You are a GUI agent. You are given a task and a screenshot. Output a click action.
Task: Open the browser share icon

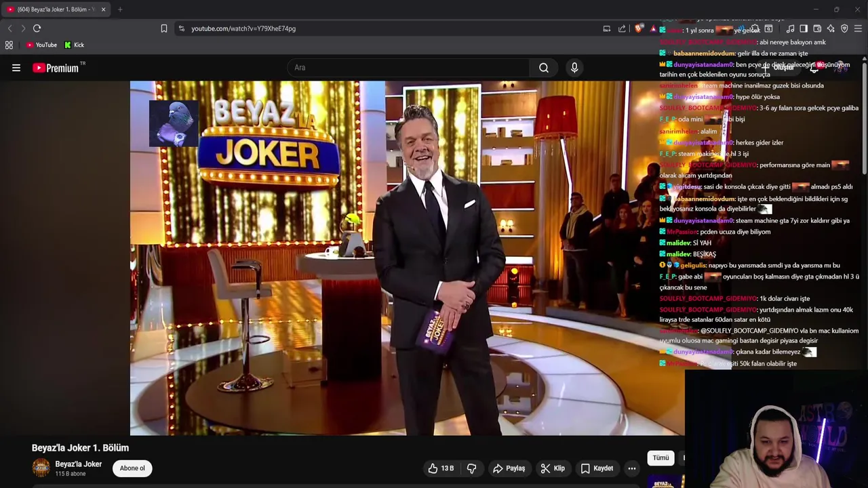coord(622,28)
